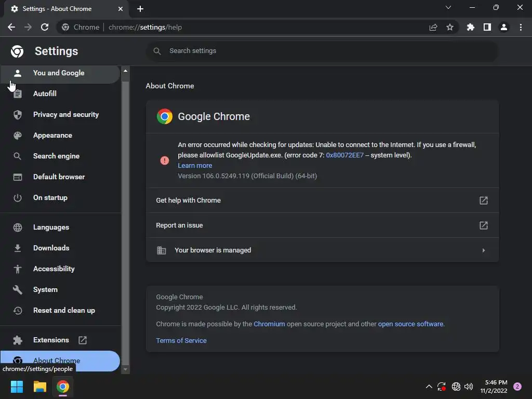Viewport: 532px width, 399px height.
Task: Open the Chromium project link
Action: (269, 324)
